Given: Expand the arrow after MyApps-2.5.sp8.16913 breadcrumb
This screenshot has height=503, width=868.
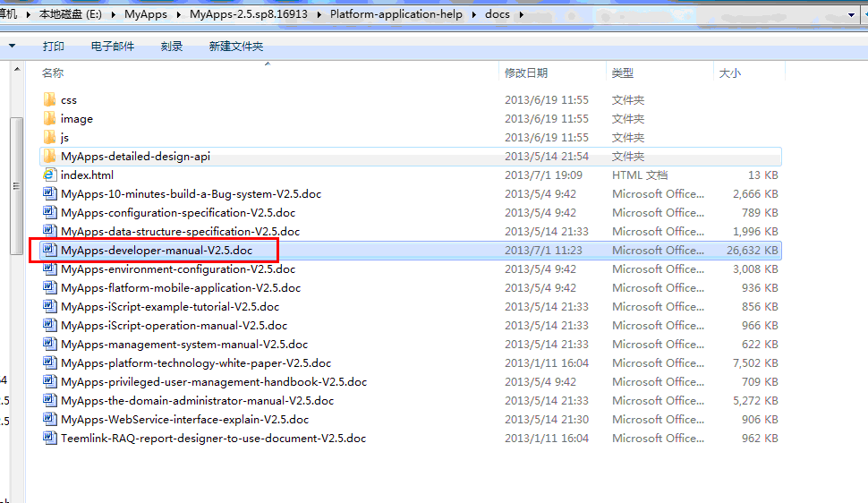Looking at the screenshot, I should coord(319,14).
